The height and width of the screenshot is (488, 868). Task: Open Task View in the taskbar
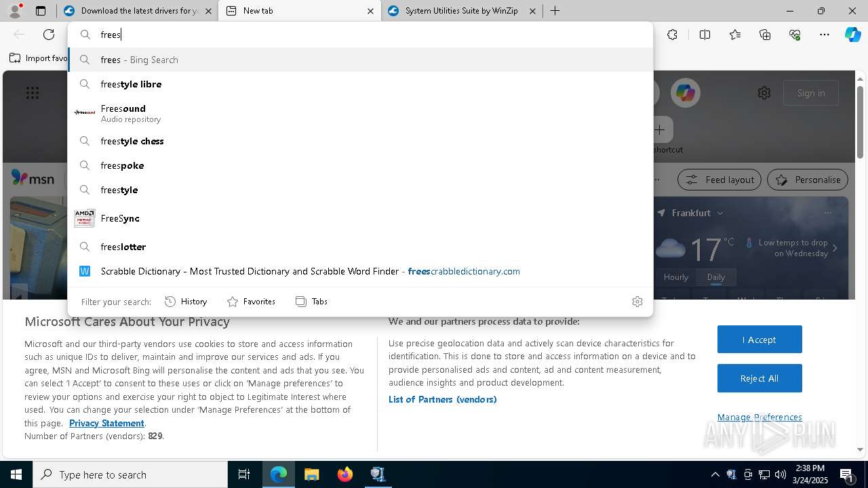tap(244, 474)
